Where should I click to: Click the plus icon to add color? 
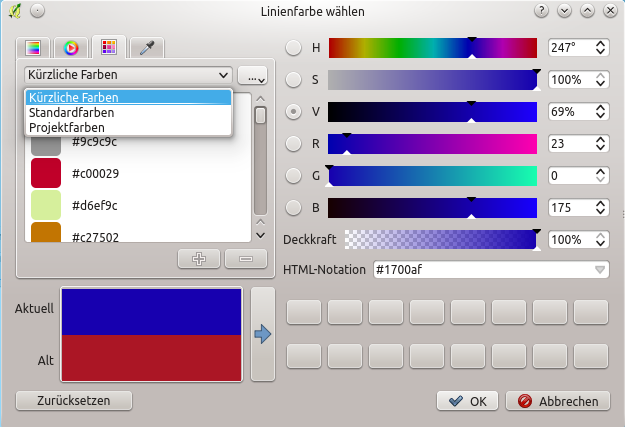[199, 259]
